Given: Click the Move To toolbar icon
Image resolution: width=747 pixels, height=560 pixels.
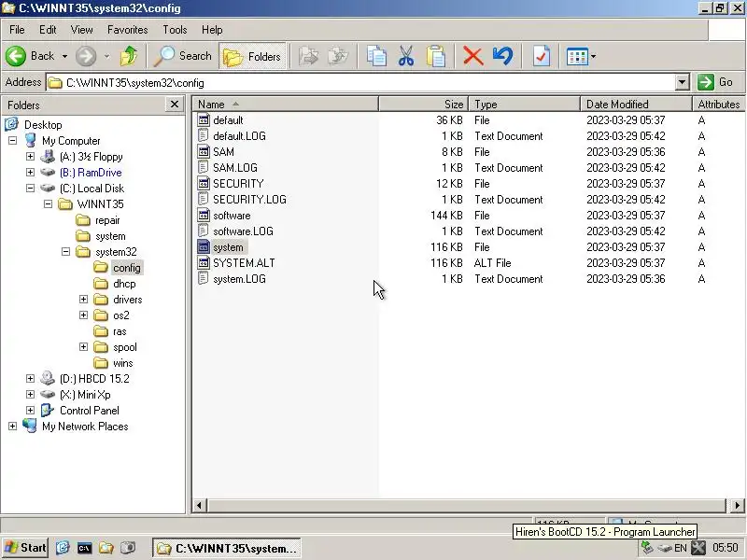Looking at the screenshot, I should pyautogui.click(x=309, y=56).
